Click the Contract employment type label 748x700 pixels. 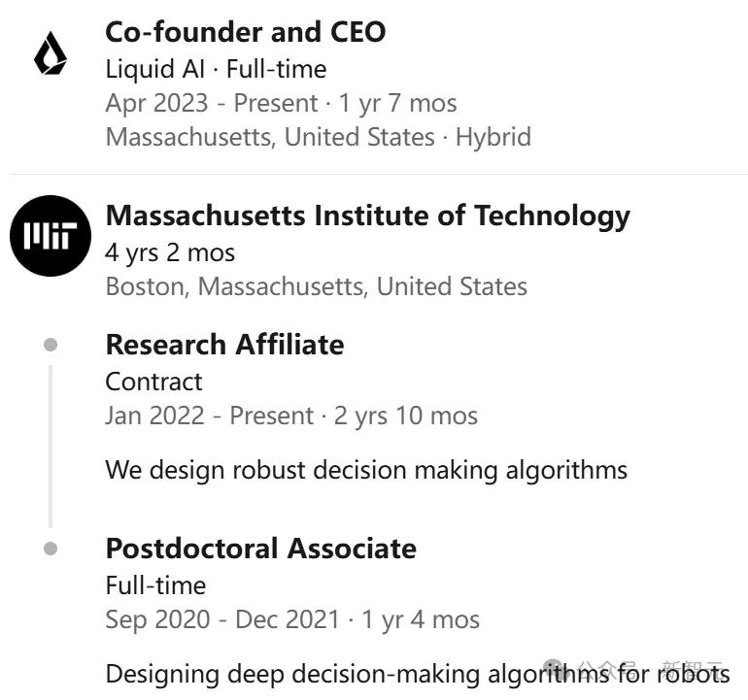point(153,382)
